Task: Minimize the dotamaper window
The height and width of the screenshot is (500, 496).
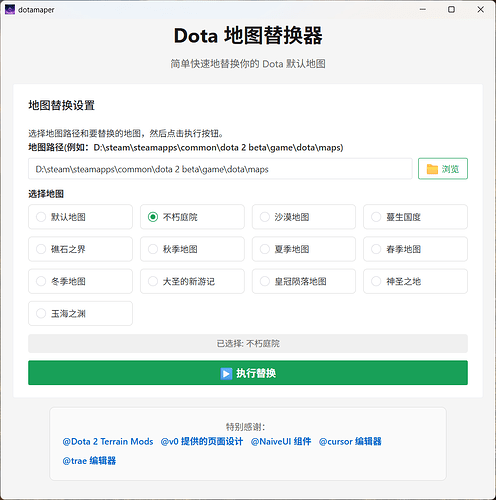Action: [x=423, y=9]
